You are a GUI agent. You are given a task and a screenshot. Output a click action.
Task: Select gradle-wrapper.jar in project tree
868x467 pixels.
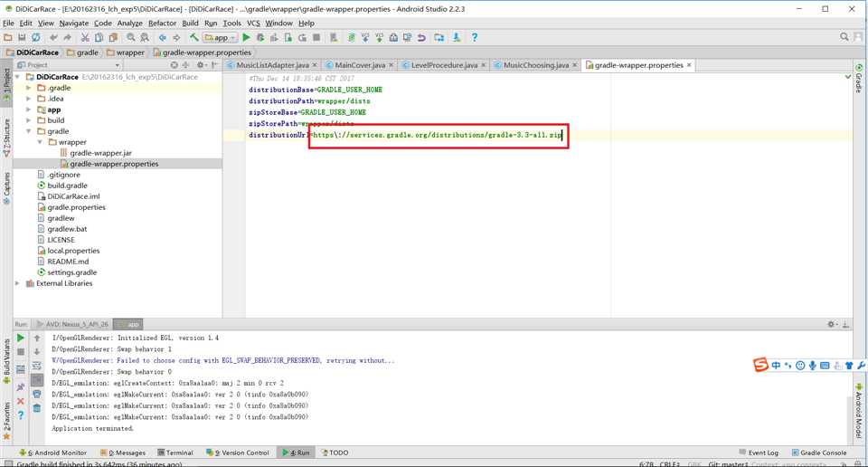[x=100, y=153]
